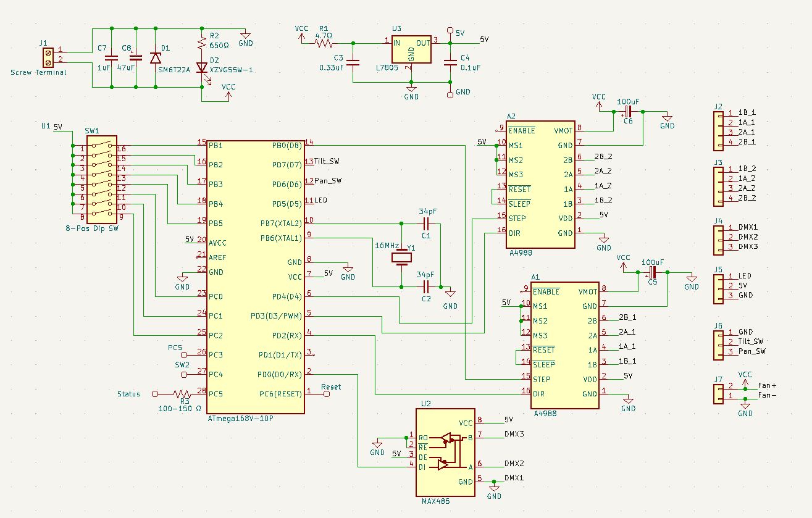Select the L7805 regulator U3
The height and width of the screenshot is (518, 812).
coord(412,49)
